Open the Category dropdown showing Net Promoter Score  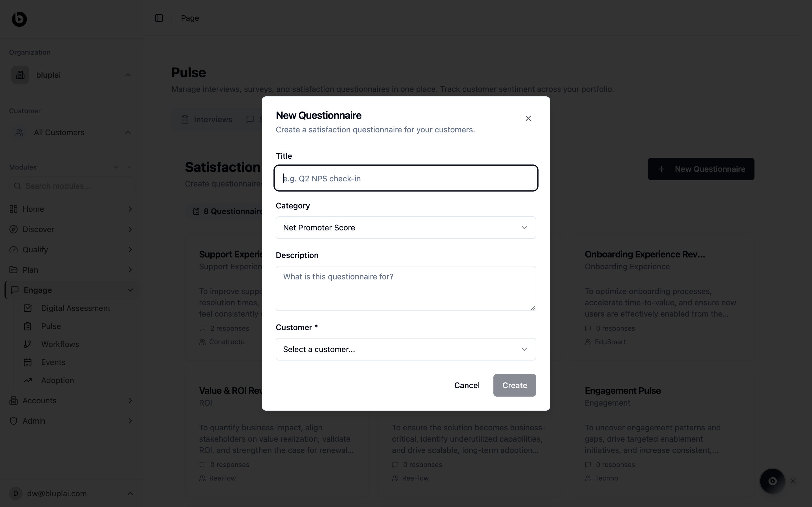[406, 228]
